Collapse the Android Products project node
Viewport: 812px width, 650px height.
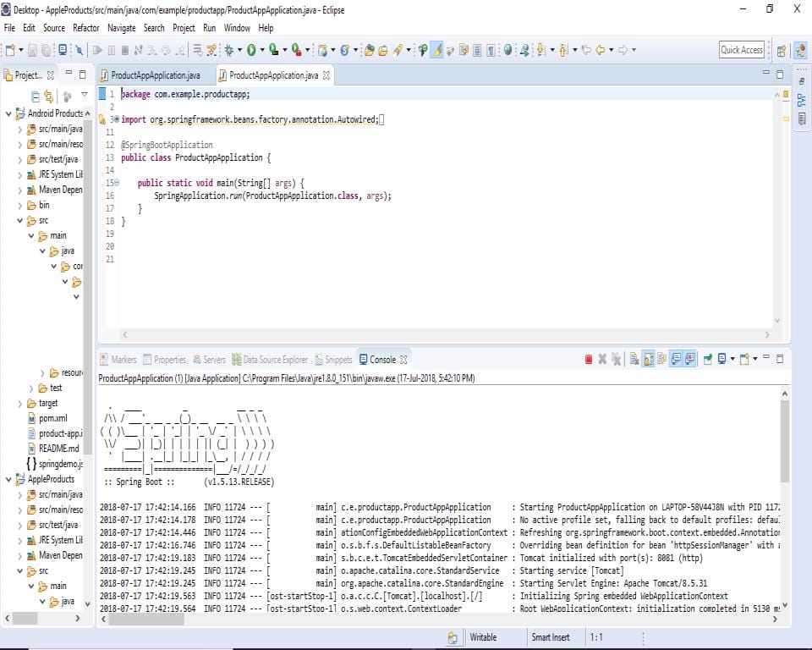[x=8, y=113]
